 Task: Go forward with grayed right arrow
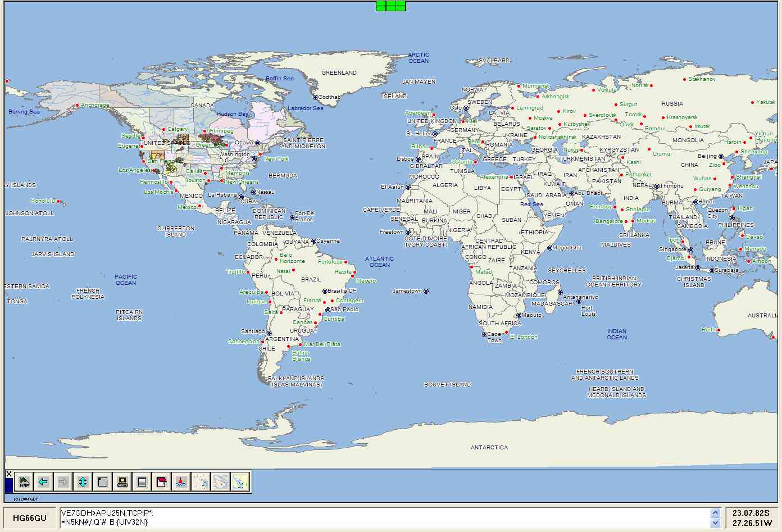pyautogui.click(x=63, y=481)
